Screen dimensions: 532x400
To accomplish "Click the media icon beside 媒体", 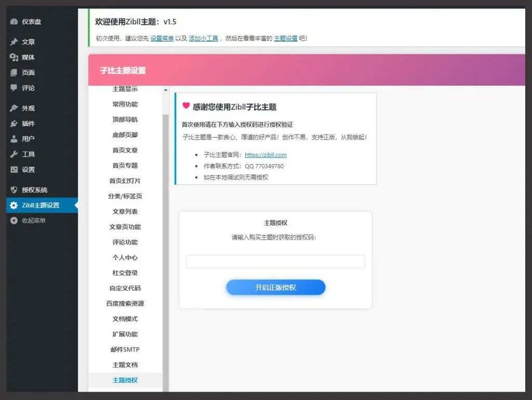I will click(14, 57).
